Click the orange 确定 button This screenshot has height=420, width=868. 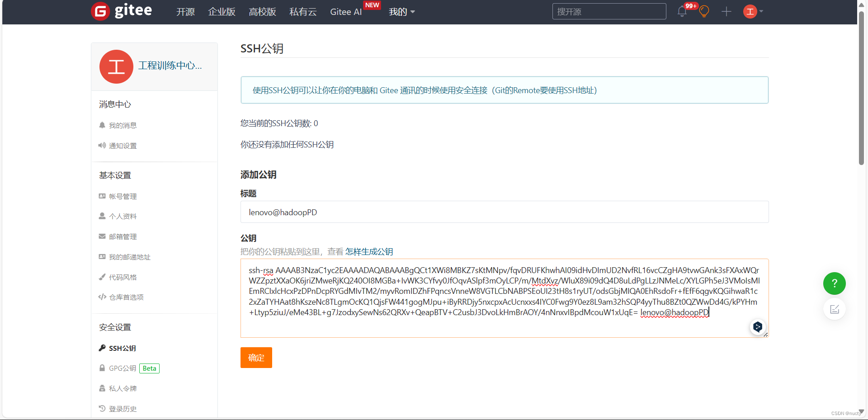coord(256,358)
